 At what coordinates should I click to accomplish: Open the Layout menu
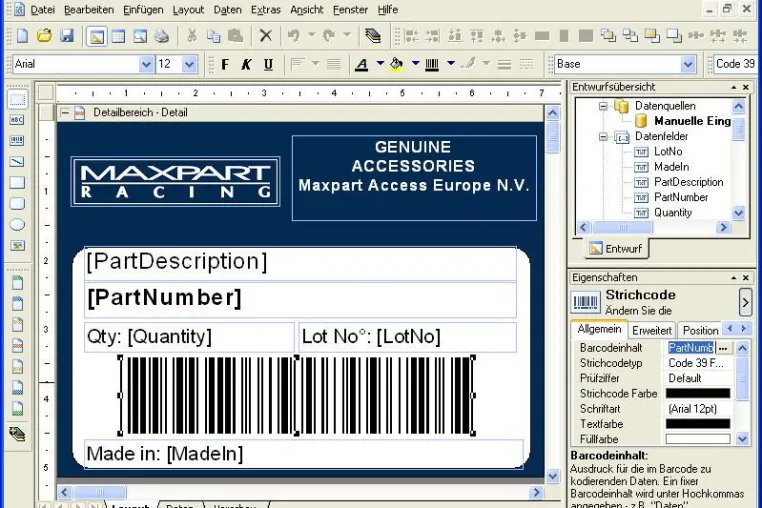188,10
